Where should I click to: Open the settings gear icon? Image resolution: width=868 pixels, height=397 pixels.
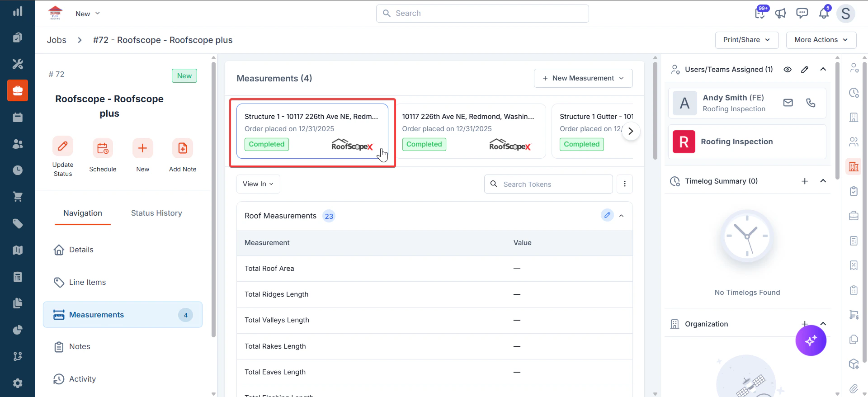18,383
